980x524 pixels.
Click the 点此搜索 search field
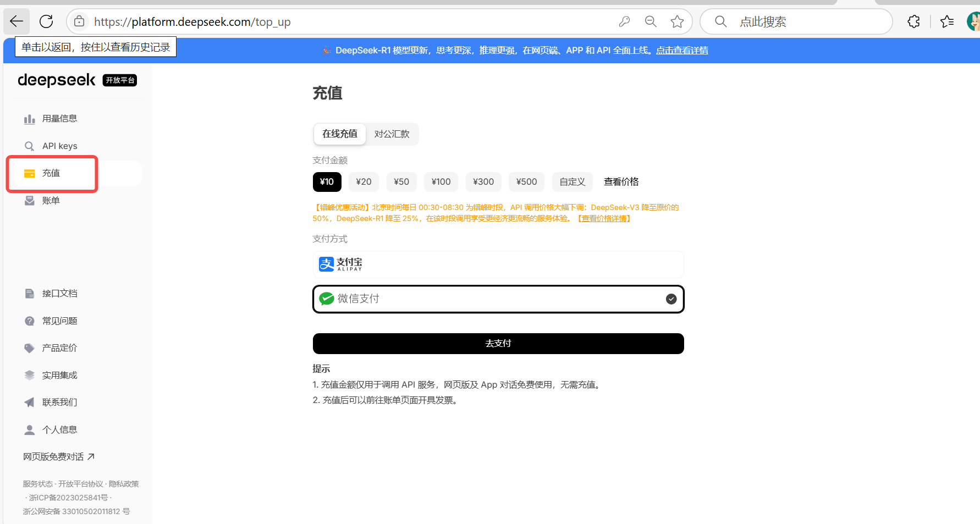(x=796, y=21)
